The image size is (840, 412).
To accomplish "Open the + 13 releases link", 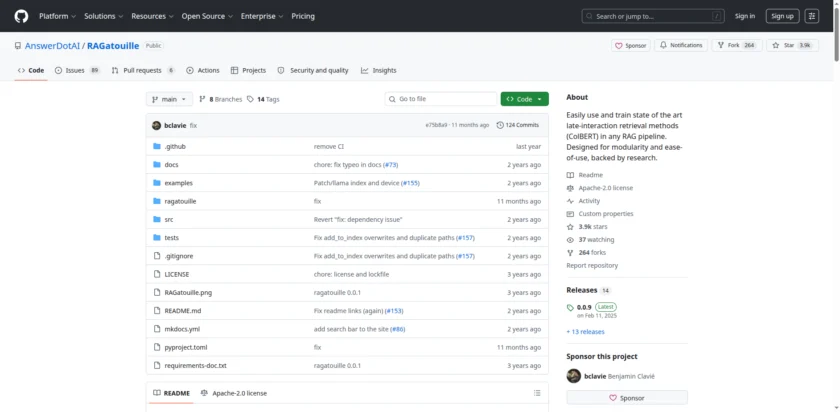I will 586,331.
